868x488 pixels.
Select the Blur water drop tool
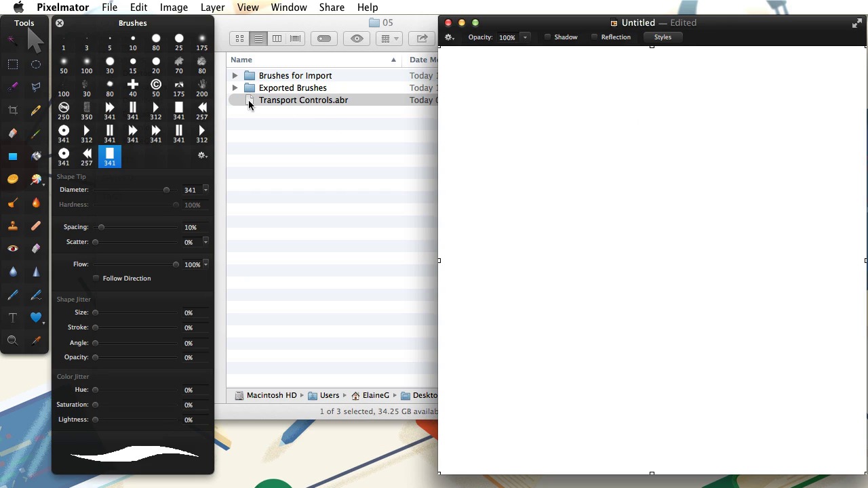(x=13, y=272)
